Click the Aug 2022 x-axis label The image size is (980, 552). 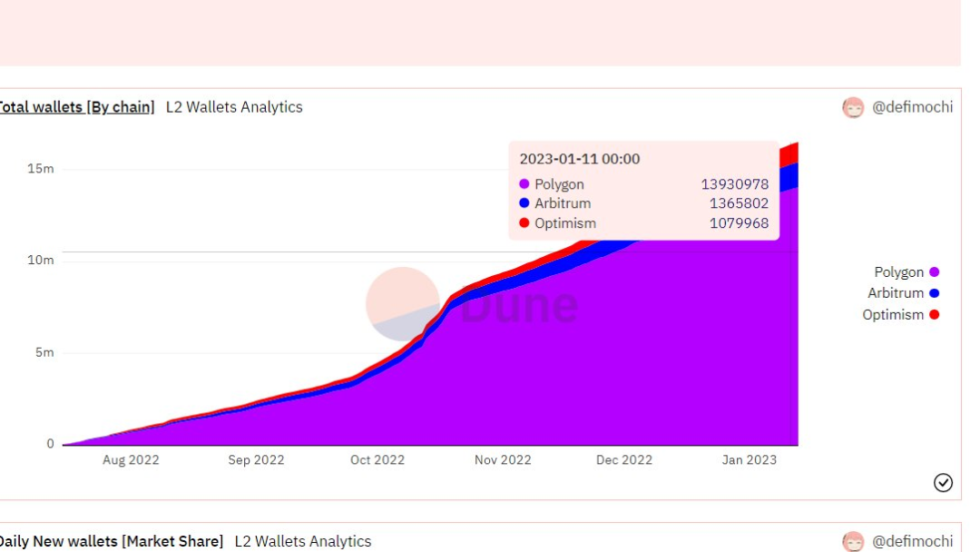click(x=131, y=460)
